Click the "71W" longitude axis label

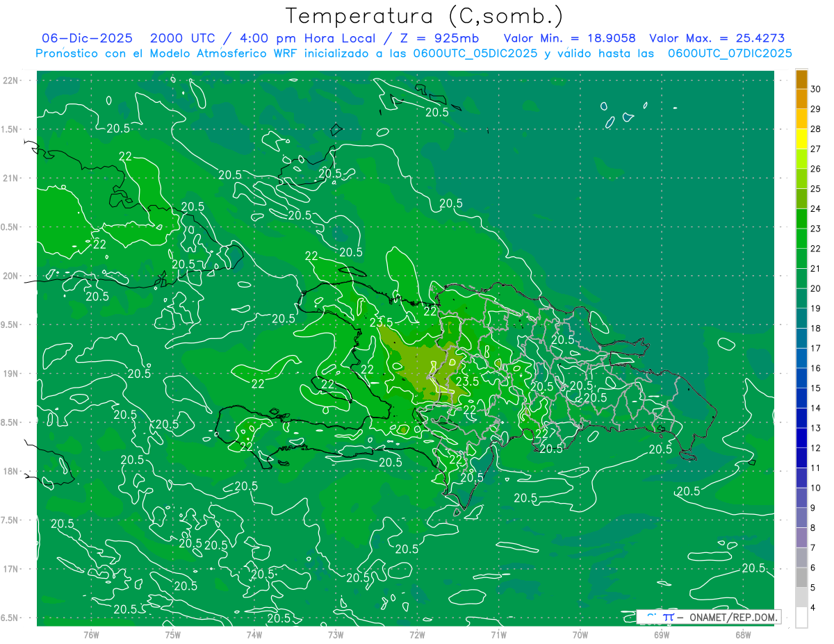pos(498,634)
